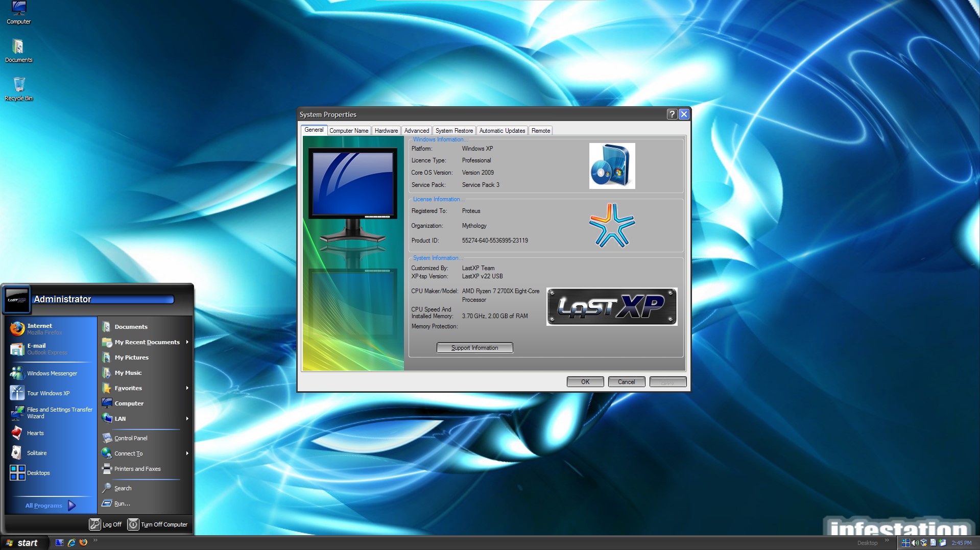Click Desktops tray icon with four squares
This screenshot has width=980, height=550.
tap(906, 543)
